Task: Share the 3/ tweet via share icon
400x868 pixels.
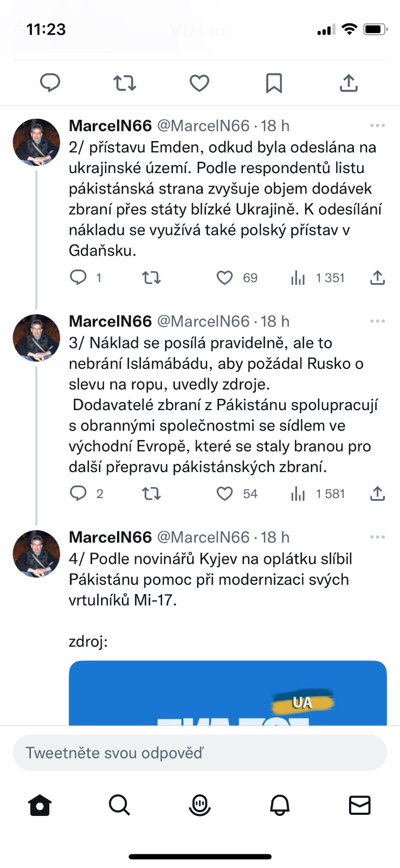Action: 377,494
